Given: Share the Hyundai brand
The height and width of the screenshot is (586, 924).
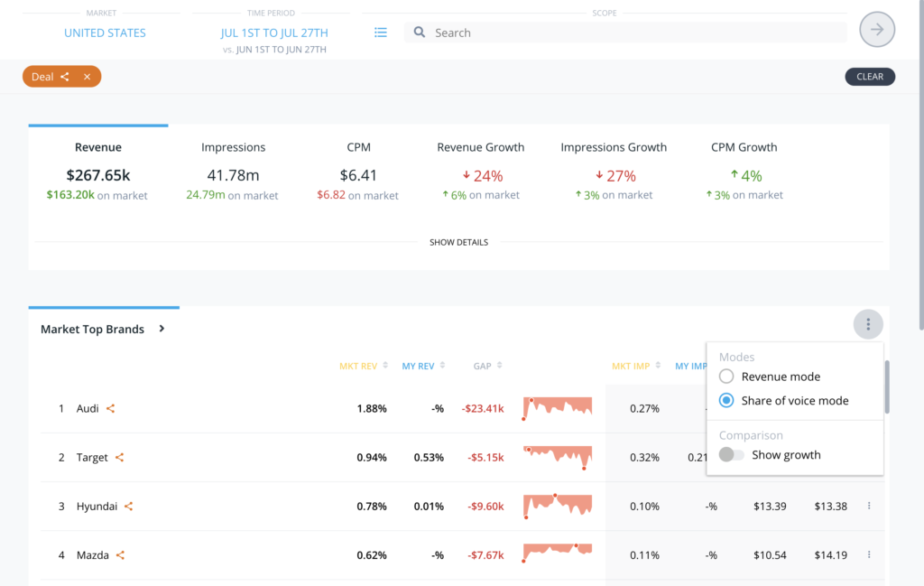Looking at the screenshot, I should click(x=128, y=507).
